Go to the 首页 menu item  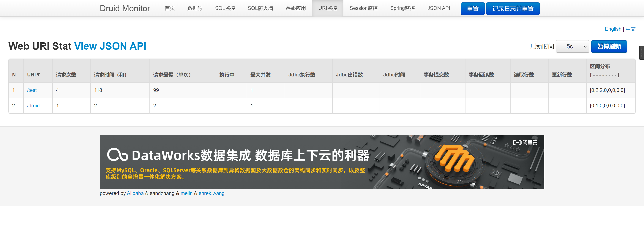point(170,8)
